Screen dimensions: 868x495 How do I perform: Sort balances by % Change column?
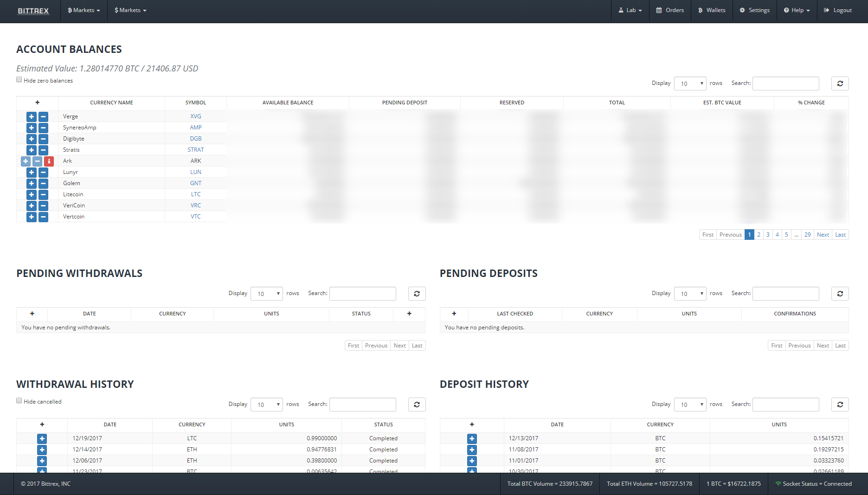[811, 103]
